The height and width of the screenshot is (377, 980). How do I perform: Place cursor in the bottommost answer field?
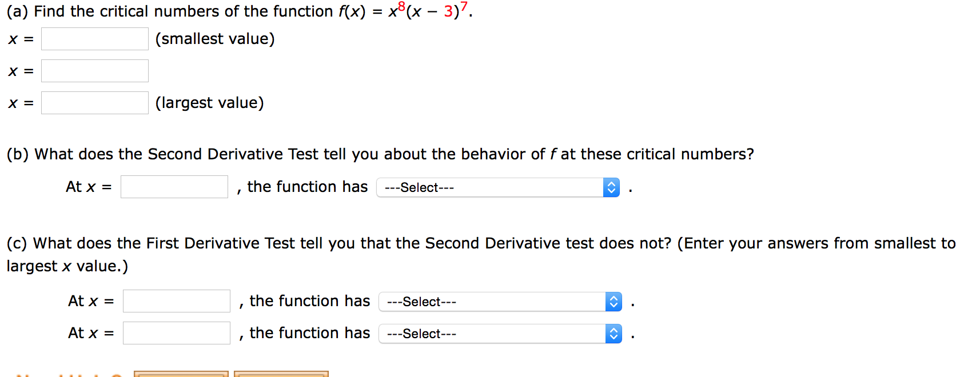pos(176,333)
